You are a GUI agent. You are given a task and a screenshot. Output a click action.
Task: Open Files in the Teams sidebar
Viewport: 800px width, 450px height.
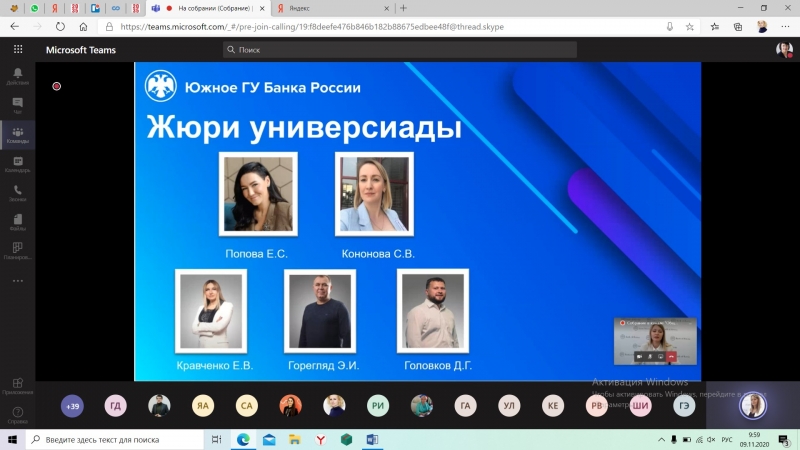(x=17, y=222)
